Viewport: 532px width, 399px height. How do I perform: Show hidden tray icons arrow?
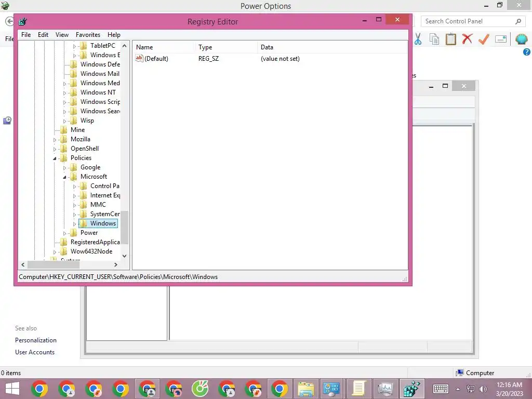tap(458, 389)
